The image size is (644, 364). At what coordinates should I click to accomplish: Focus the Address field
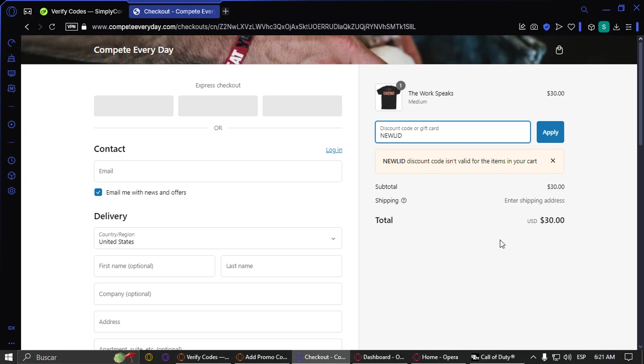218,321
